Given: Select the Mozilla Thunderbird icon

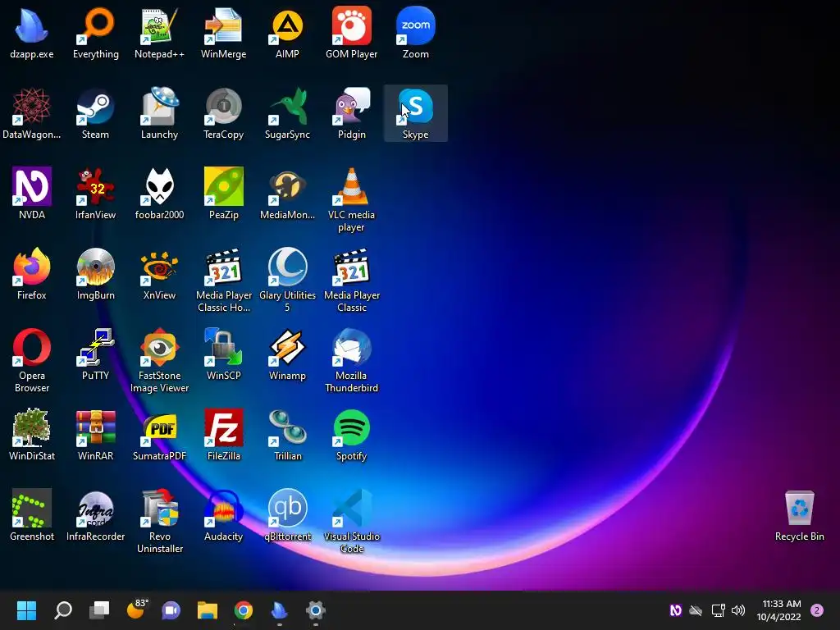Looking at the screenshot, I should 351,360.
